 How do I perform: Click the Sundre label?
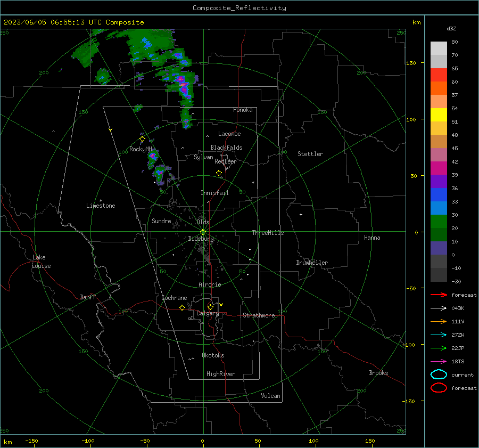coord(161,221)
